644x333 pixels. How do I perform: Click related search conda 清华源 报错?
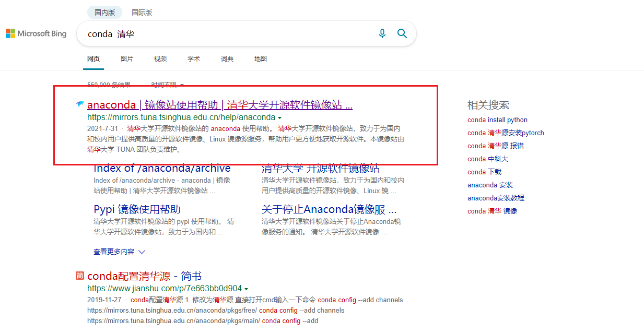(495, 146)
